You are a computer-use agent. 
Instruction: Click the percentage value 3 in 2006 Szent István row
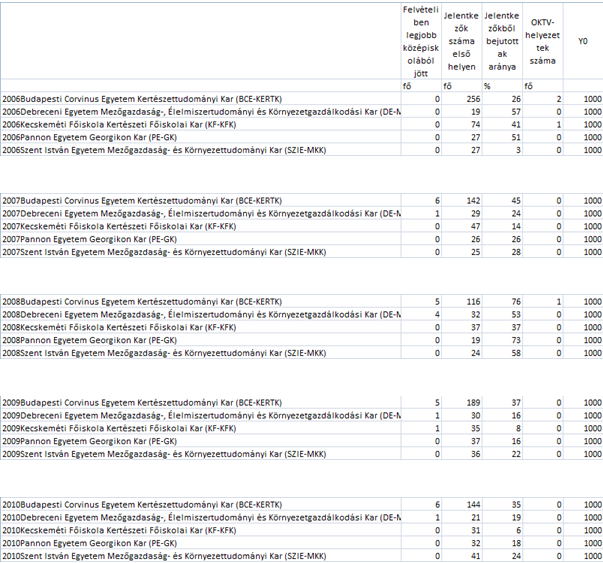[502, 150]
